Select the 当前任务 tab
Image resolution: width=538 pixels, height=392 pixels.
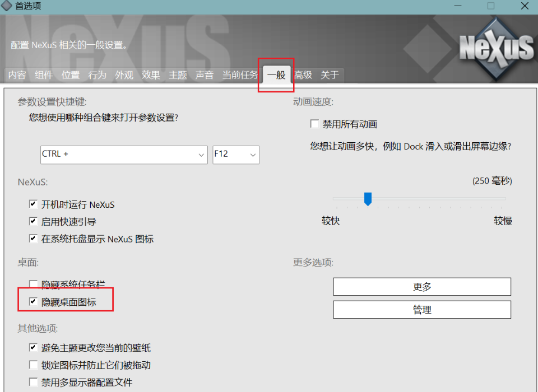click(240, 74)
